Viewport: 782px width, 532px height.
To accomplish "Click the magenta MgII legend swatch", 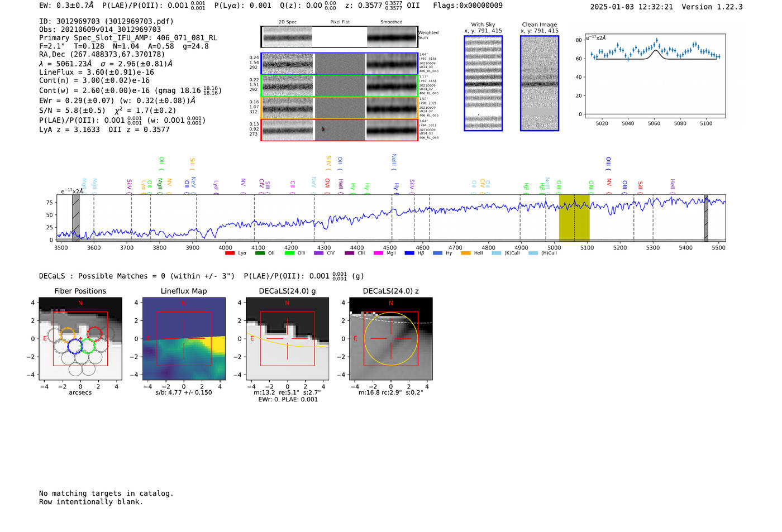I will (x=378, y=253).
